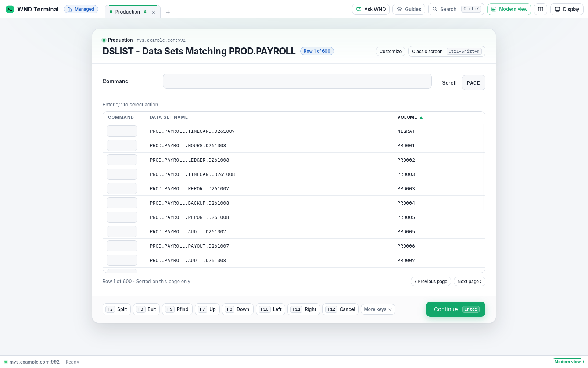Click the F10 Left key
Screen dimensions: 588x368
click(270, 309)
